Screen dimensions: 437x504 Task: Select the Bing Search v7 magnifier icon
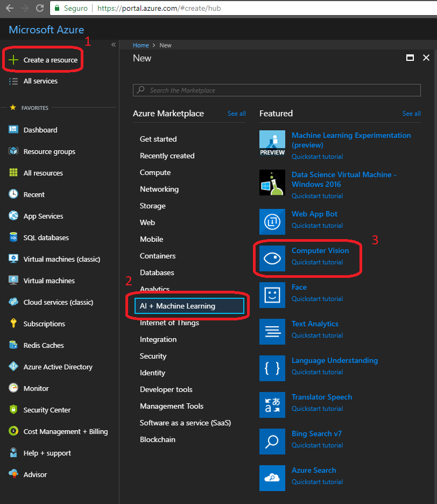tap(272, 442)
